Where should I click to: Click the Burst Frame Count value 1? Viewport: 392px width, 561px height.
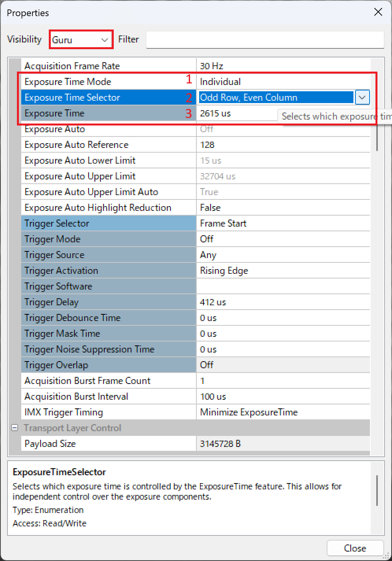(202, 380)
